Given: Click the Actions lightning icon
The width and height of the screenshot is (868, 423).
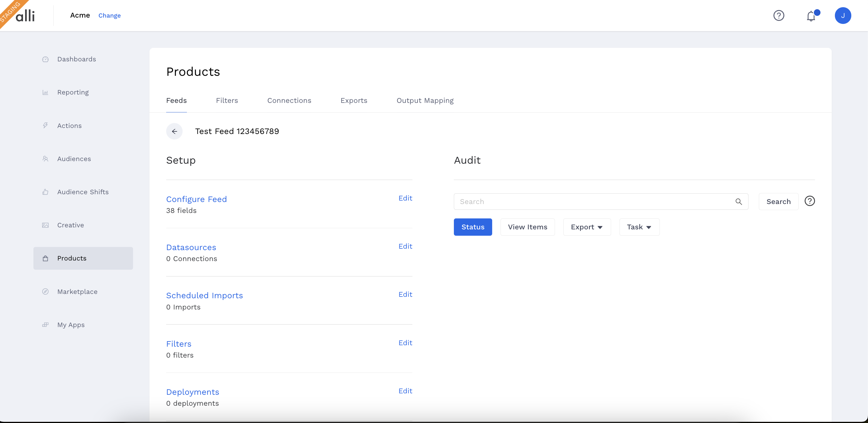Looking at the screenshot, I should [x=46, y=126].
